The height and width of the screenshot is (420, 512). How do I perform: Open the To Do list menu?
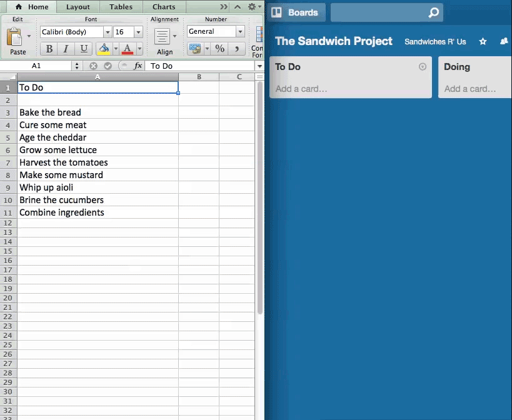point(423,67)
